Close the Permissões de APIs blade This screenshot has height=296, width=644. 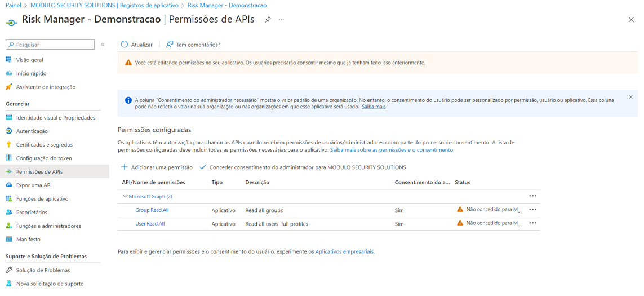pyautogui.click(x=631, y=20)
